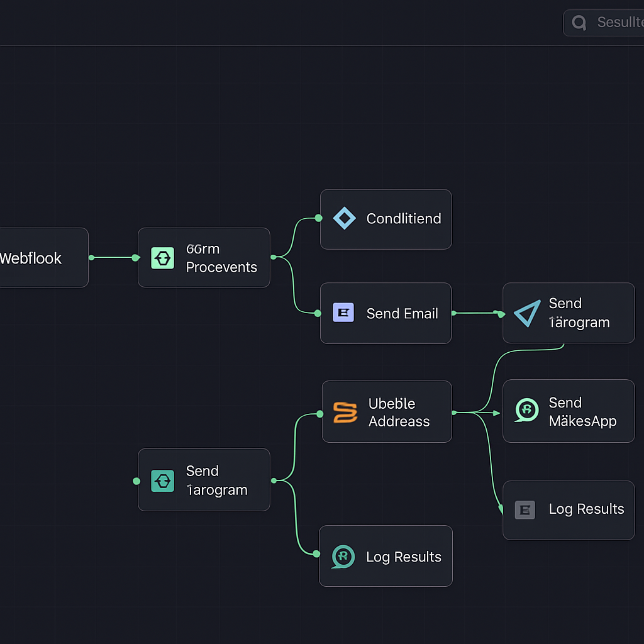Click the purple icon on Send Email node
644x644 pixels.
pyautogui.click(x=343, y=313)
